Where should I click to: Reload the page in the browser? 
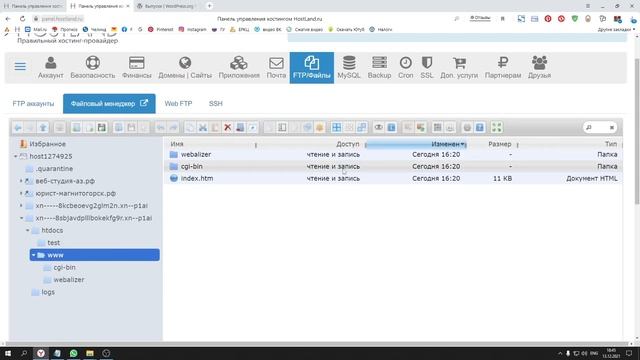[22, 19]
